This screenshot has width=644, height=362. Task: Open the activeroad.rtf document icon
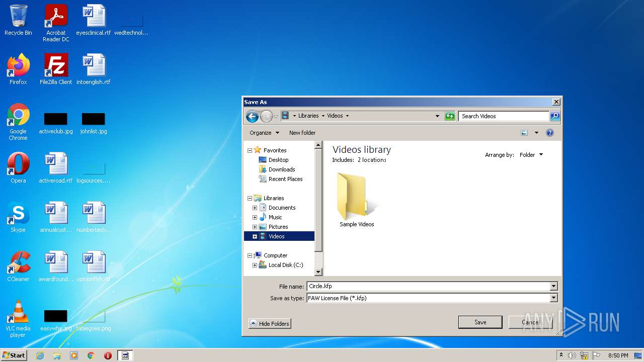[56, 168]
